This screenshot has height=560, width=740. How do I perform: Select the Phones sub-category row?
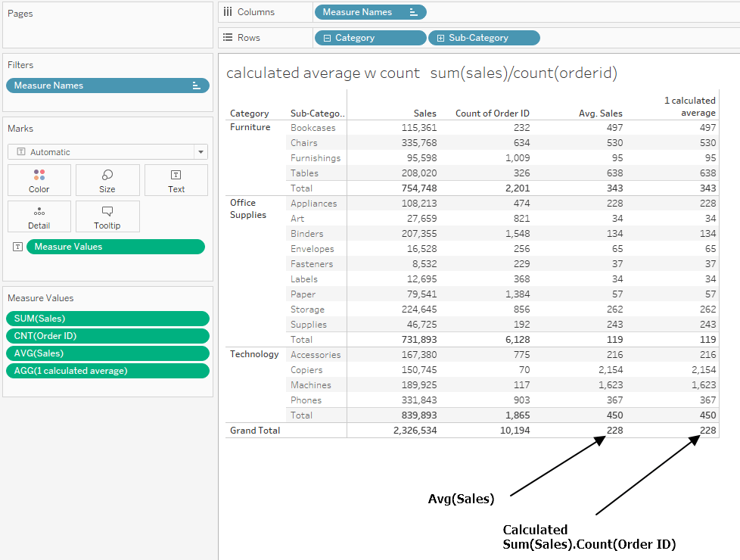tap(306, 400)
